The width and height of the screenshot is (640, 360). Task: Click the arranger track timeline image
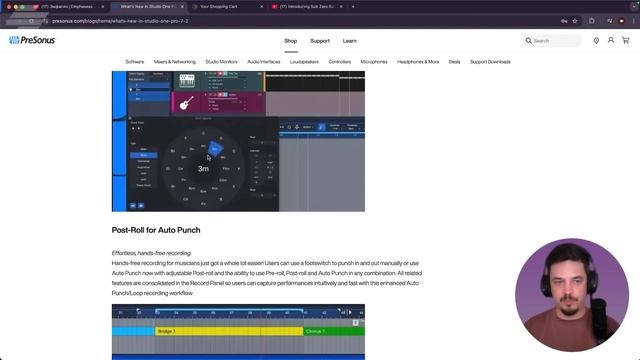[x=238, y=332]
